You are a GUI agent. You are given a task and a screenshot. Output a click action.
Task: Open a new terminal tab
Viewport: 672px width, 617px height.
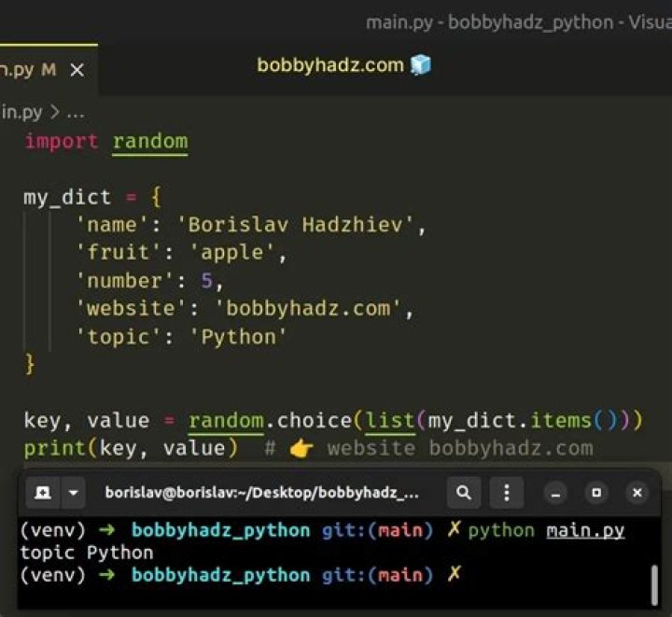[x=43, y=492]
